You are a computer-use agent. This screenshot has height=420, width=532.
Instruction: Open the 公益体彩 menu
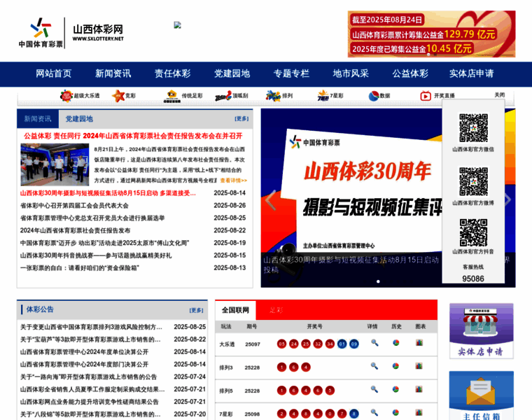pos(410,73)
